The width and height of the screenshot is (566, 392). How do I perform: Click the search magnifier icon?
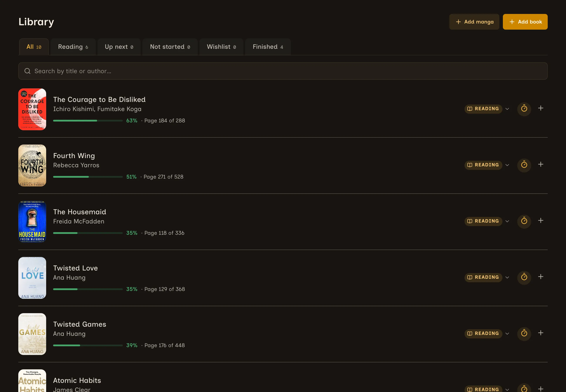coord(27,71)
